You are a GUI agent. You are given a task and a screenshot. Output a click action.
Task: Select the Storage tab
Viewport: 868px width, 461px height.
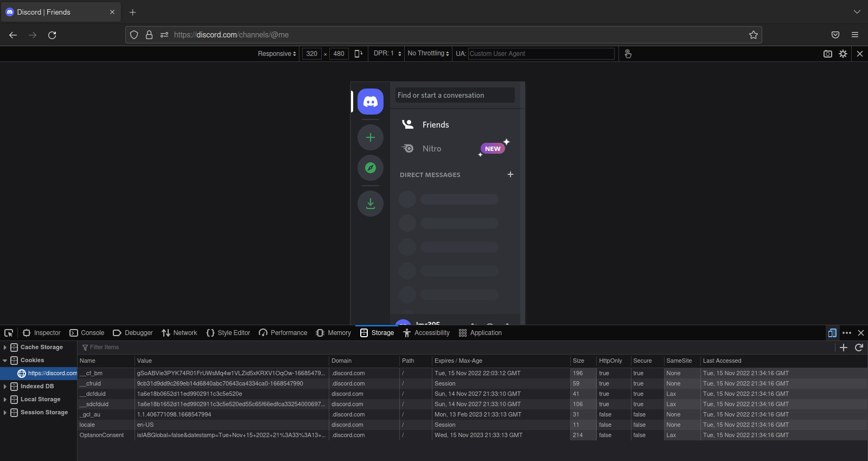click(x=377, y=333)
